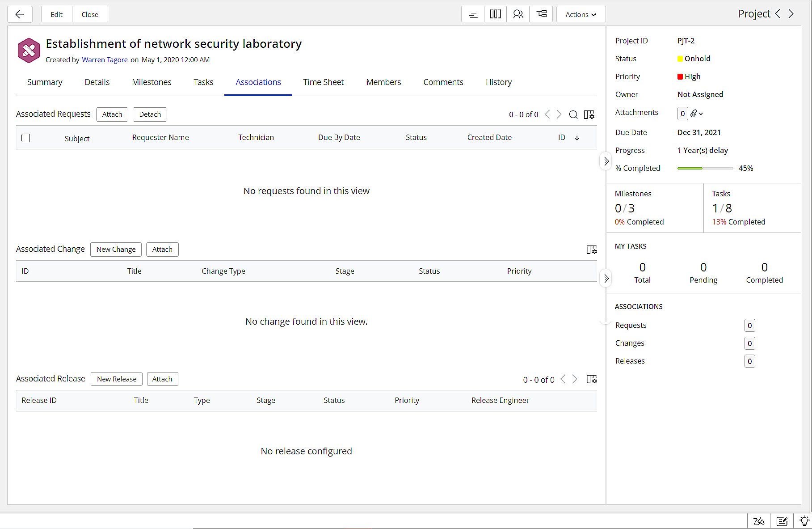Open the Gantt chart view icon
812x529 pixels.
(541, 14)
